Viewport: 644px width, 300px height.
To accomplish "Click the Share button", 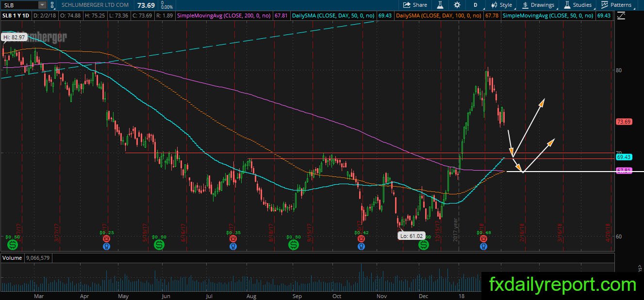I will (415, 5).
